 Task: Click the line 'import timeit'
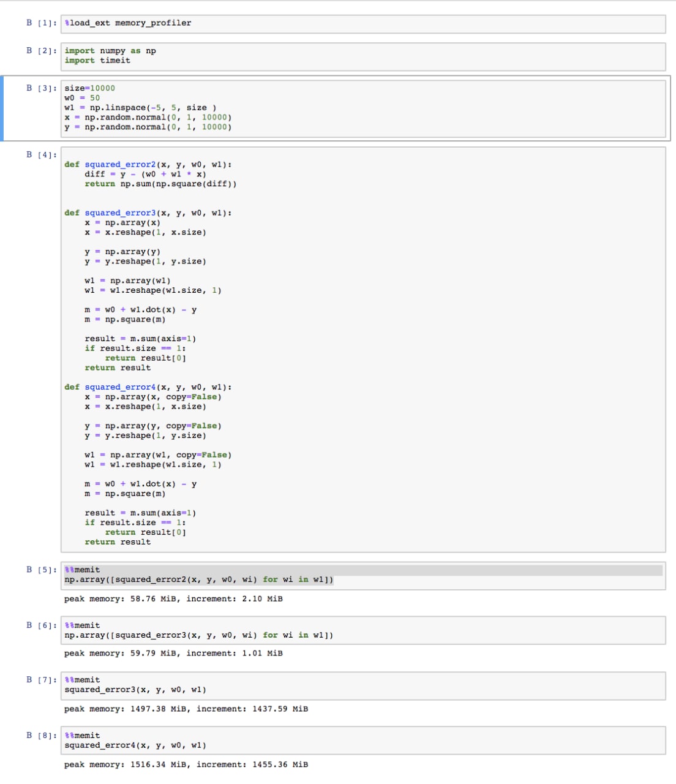97,61
